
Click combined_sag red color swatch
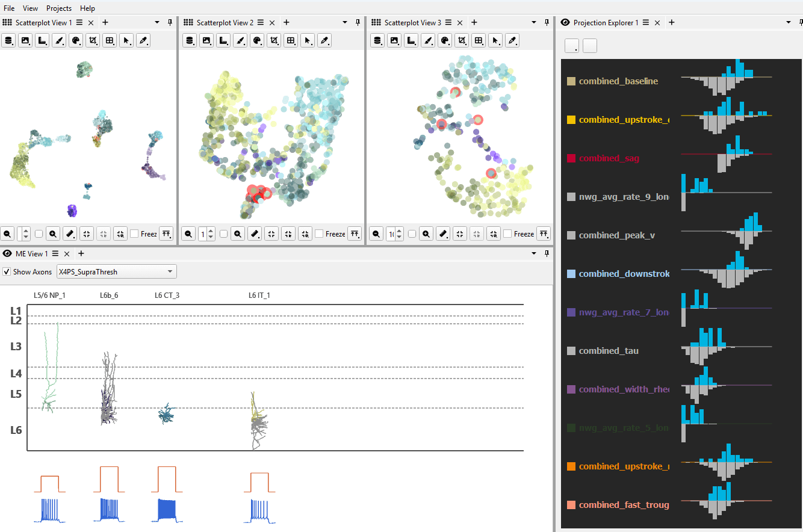(571, 158)
